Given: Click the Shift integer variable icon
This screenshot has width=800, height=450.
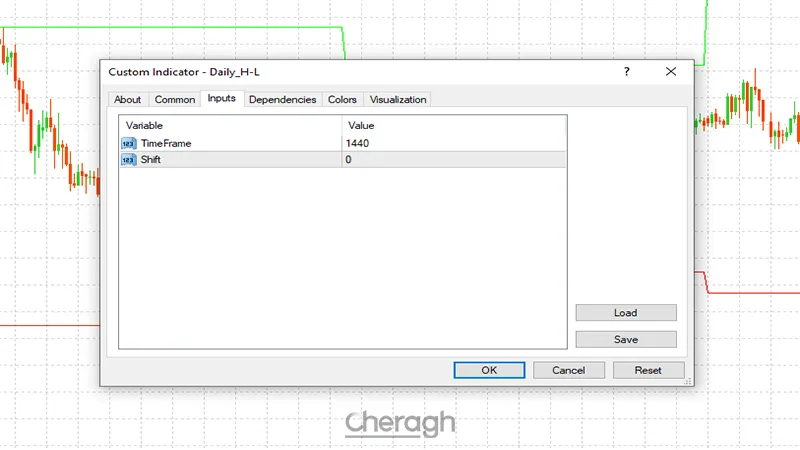Looking at the screenshot, I should click(x=128, y=159).
